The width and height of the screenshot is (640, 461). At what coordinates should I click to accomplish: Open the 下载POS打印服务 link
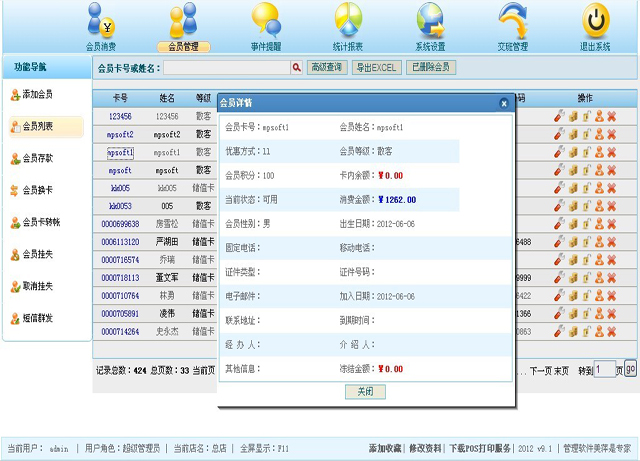pos(479,448)
